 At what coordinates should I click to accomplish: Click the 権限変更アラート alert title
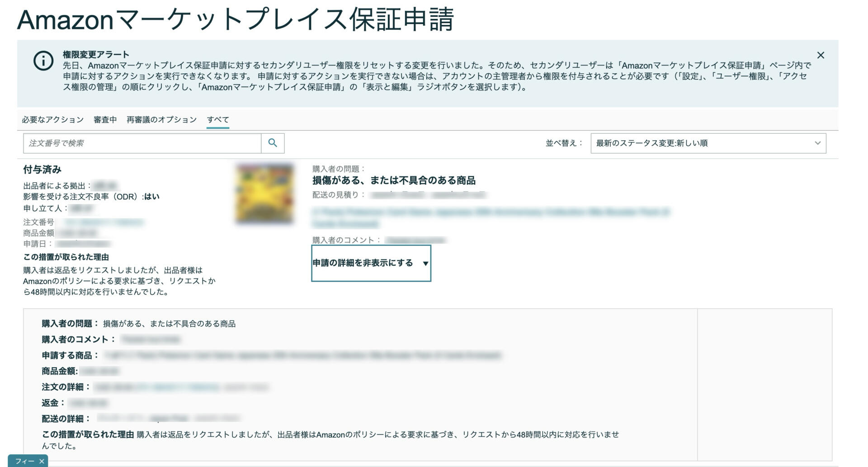coord(96,54)
